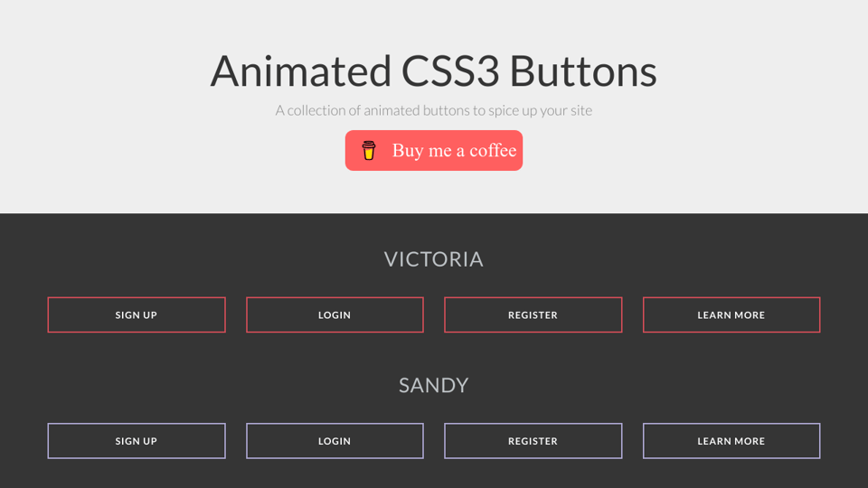Click the word 'Buttons' in title

tap(582, 71)
